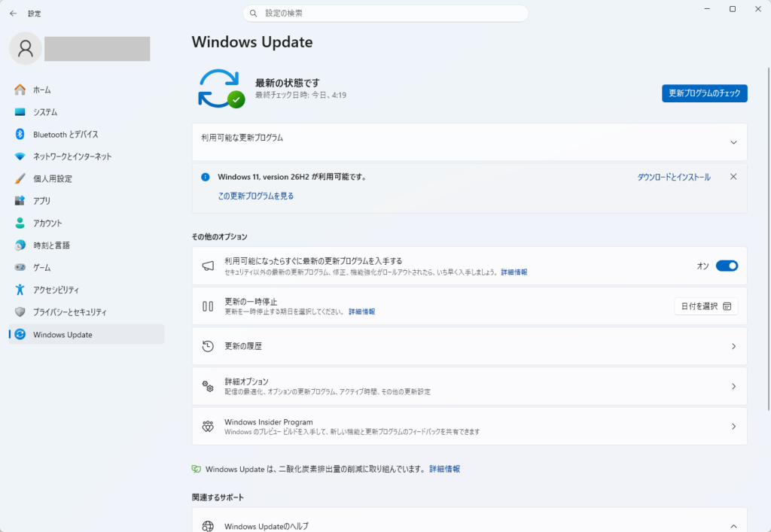
Task: Click the large update status sync icon
Action: pyautogui.click(x=221, y=89)
